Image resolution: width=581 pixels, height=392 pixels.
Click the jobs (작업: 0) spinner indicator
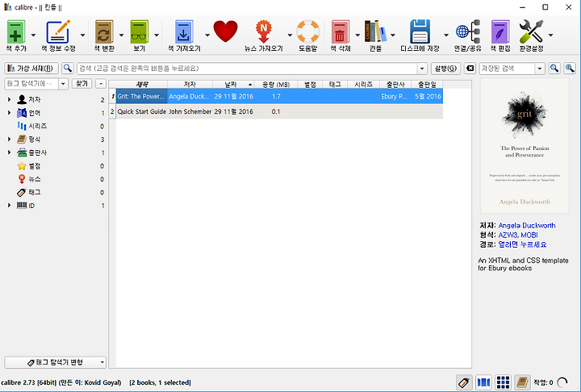562,382
